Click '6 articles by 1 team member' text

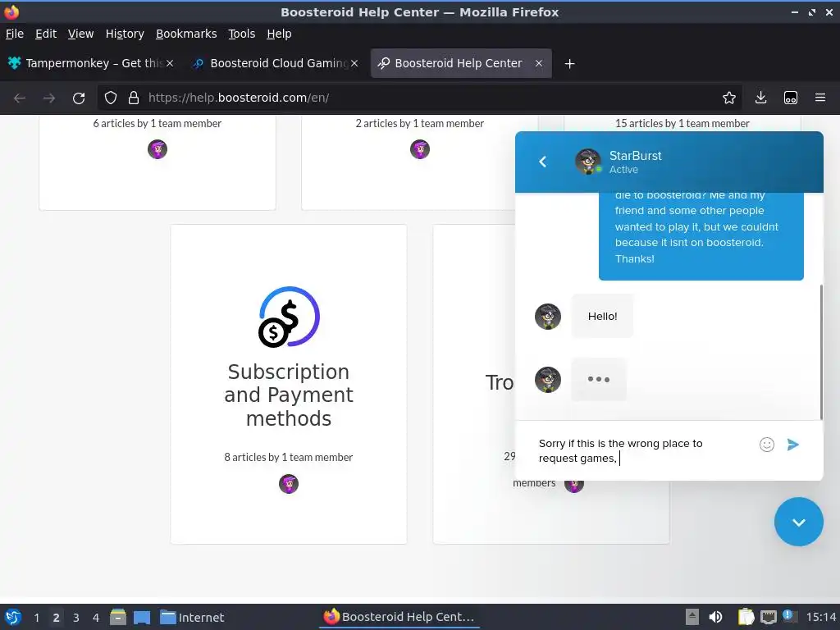pyautogui.click(x=157, y=123)
